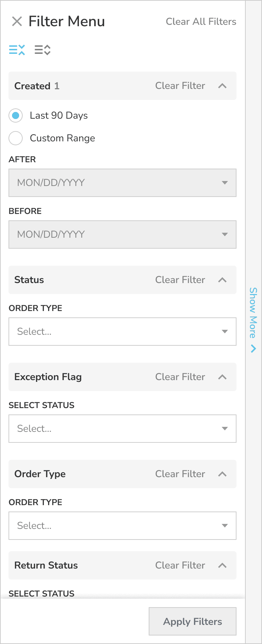Open the SELECT STATUS dropdown under Exception Flag
This screenshot has width=262, height=644.
point(122,429)
